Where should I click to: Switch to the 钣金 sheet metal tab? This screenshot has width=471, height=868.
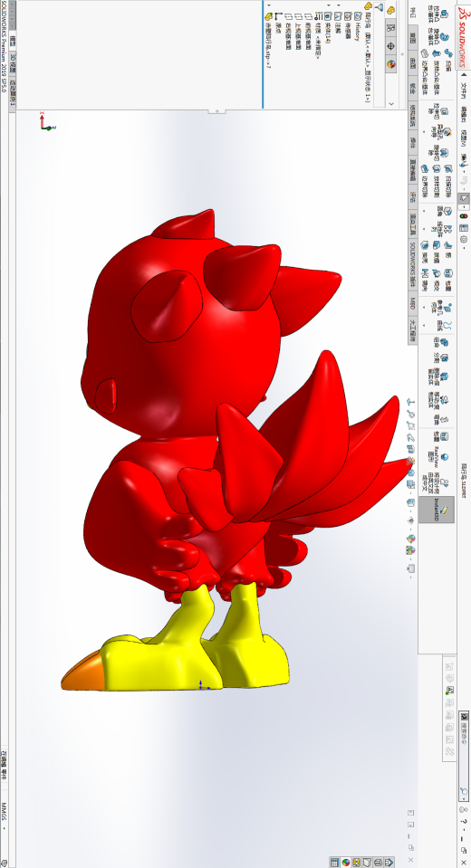(x=413, y=88)
